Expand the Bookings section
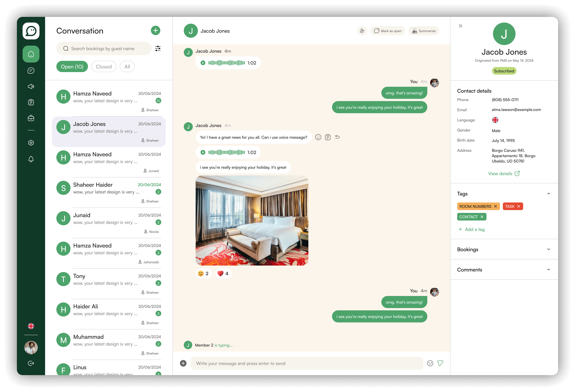This screenshot has height=392, width=575. click(x=548, y=249)
